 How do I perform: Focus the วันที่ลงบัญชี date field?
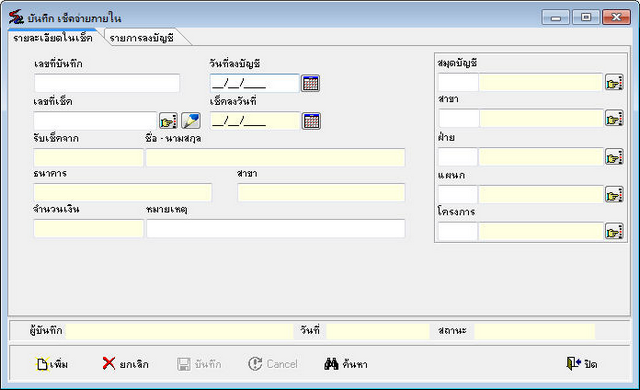[255, 83]
